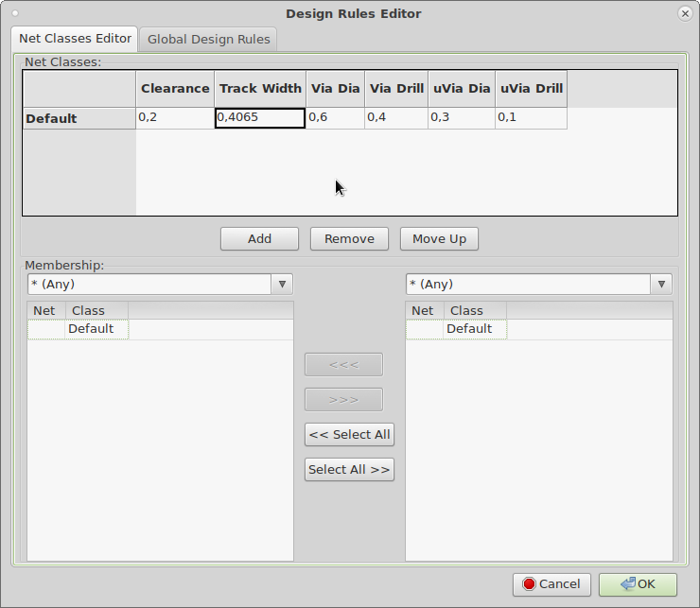Click the uVia Dia column header

coord(462,88)
